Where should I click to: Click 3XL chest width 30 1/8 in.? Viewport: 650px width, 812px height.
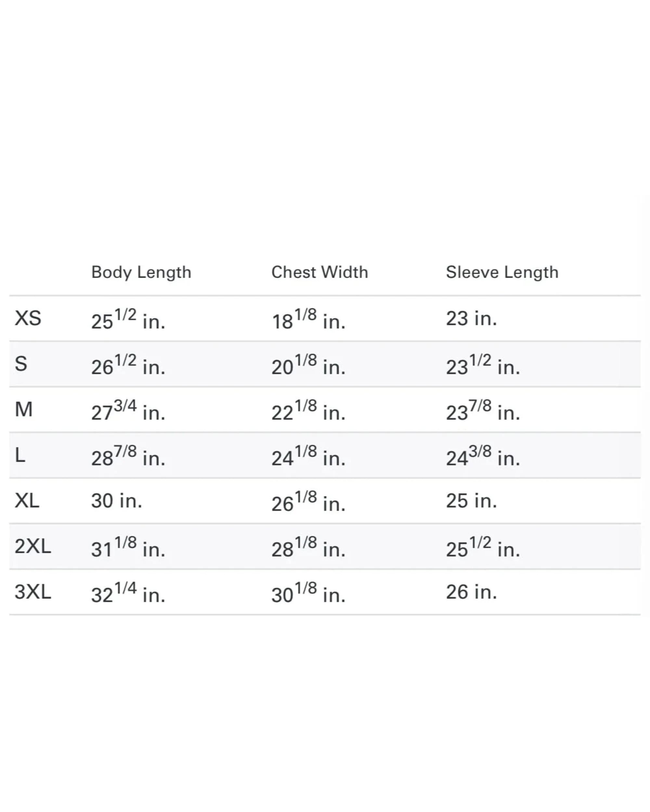pos(308,593)
